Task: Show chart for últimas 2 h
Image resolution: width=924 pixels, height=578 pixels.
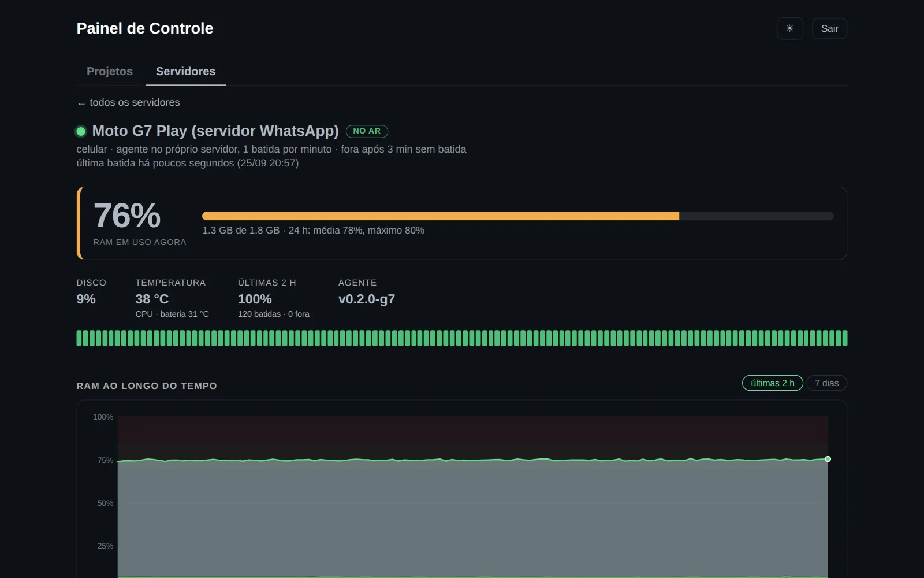Action: coord(772,383)
